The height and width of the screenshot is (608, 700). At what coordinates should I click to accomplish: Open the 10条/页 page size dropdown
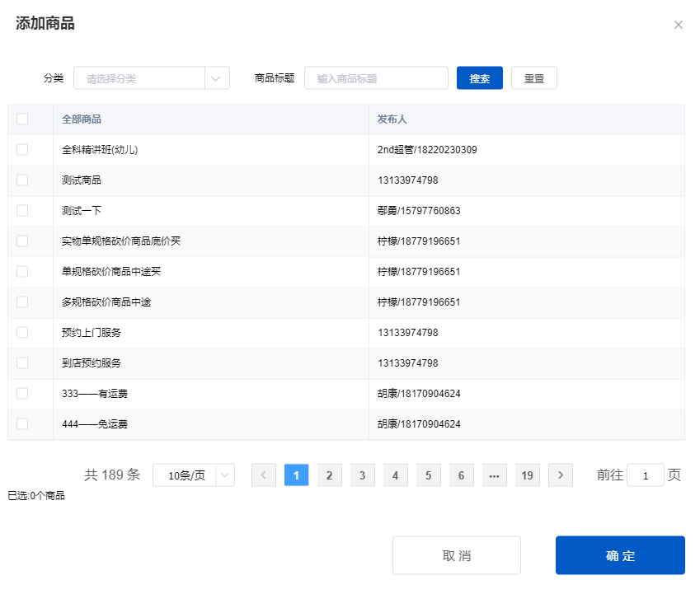[194, 475]
